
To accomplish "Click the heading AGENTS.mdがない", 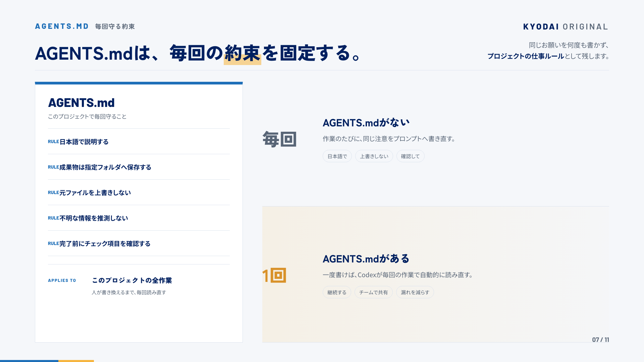I will (x=366, y=123).
